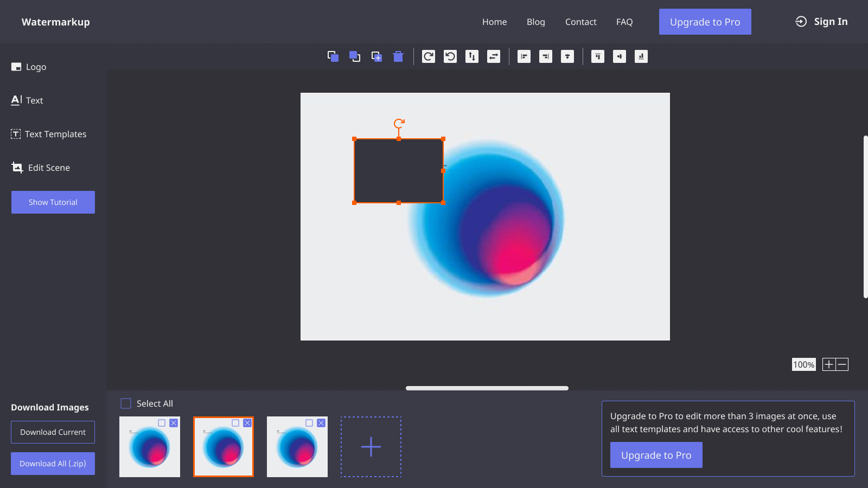Click the Show Tutorial button
This screenshot has height=488, width=868.
(x=53, y=202)
